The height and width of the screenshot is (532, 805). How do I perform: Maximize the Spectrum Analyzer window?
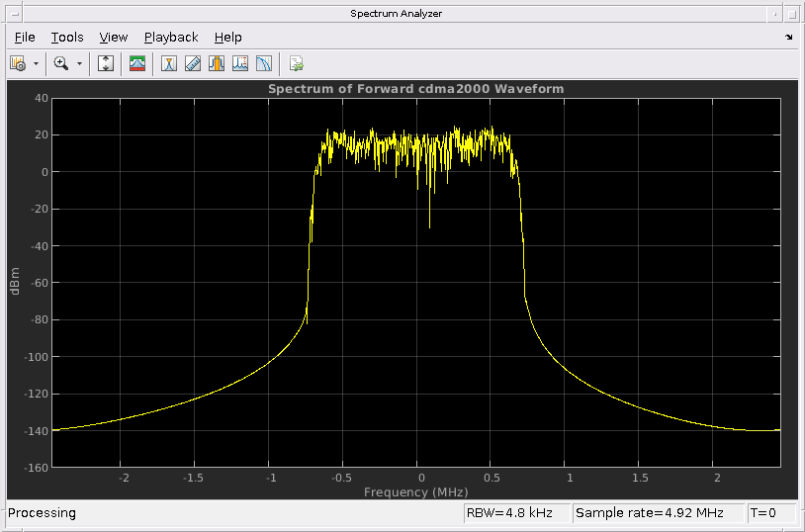[791, 14]
